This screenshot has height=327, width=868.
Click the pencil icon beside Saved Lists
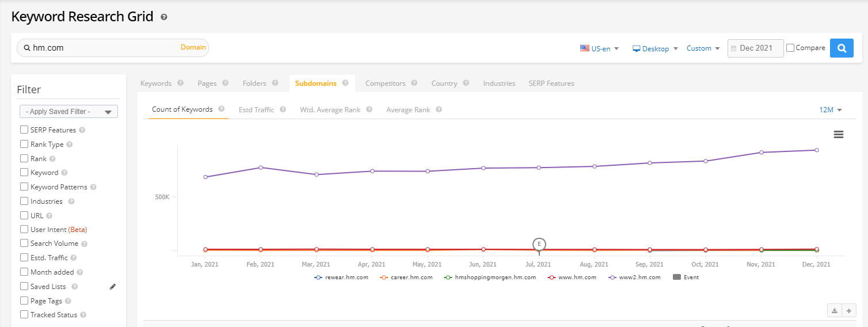click(113, 287)
